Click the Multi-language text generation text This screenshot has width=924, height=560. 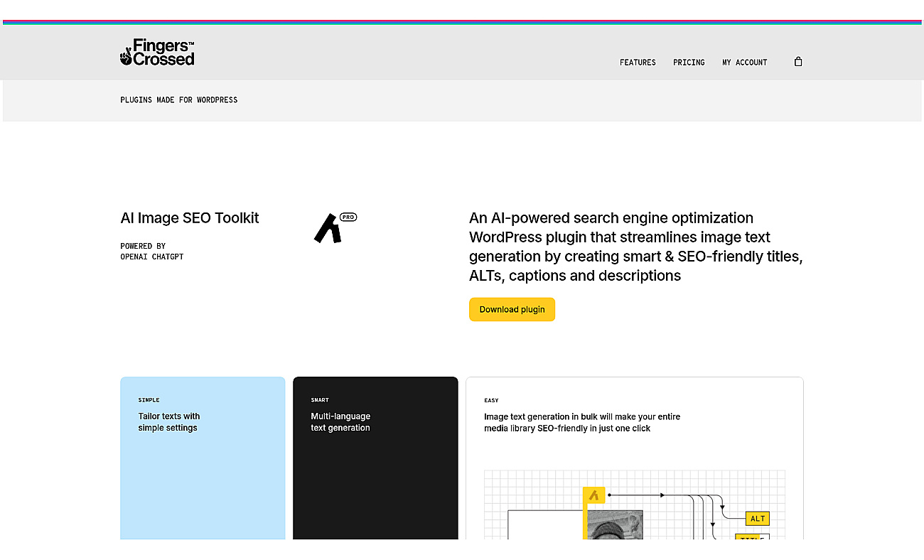340,422
